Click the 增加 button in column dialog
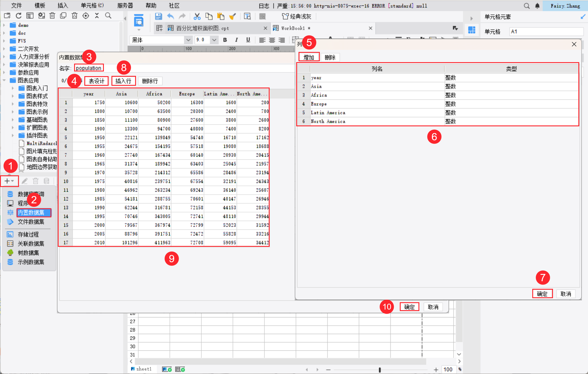The height and width of the screenshot is (374, 588). point(309,57)
